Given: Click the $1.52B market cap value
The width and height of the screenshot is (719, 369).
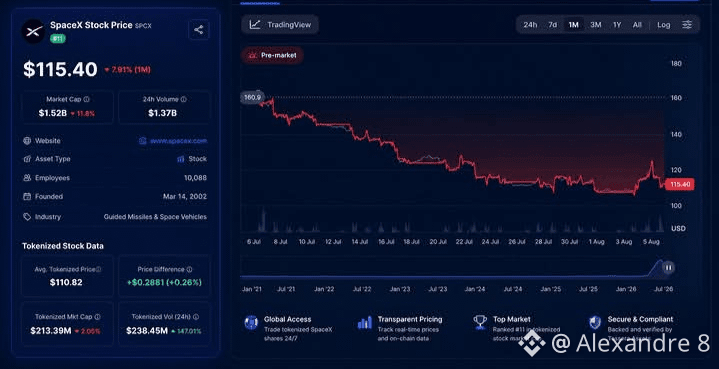Looking at the screenshot, I should tap(53, 113).
